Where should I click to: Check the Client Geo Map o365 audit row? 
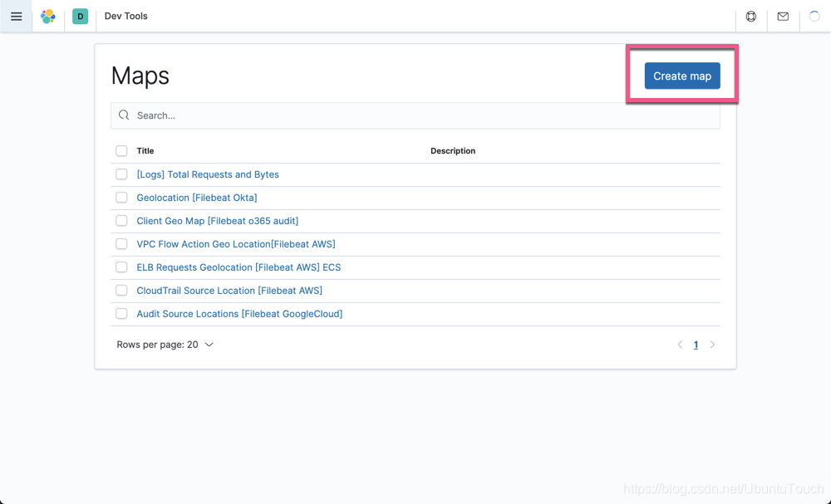(x=121, y=221)
